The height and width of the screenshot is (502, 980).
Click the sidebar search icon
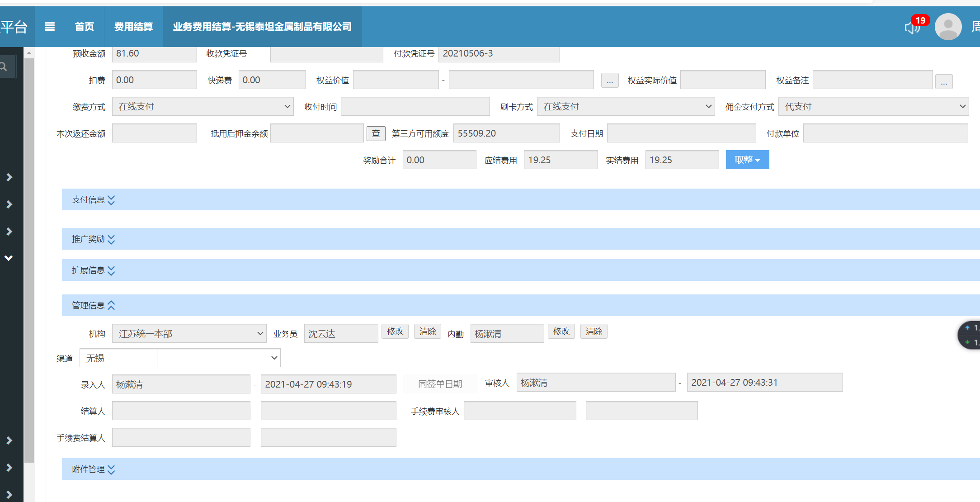[x=4, y=67]
